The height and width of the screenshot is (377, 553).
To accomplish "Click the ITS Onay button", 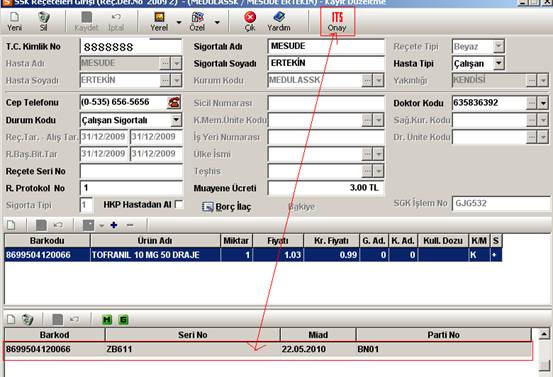I will tap(337, 21).
